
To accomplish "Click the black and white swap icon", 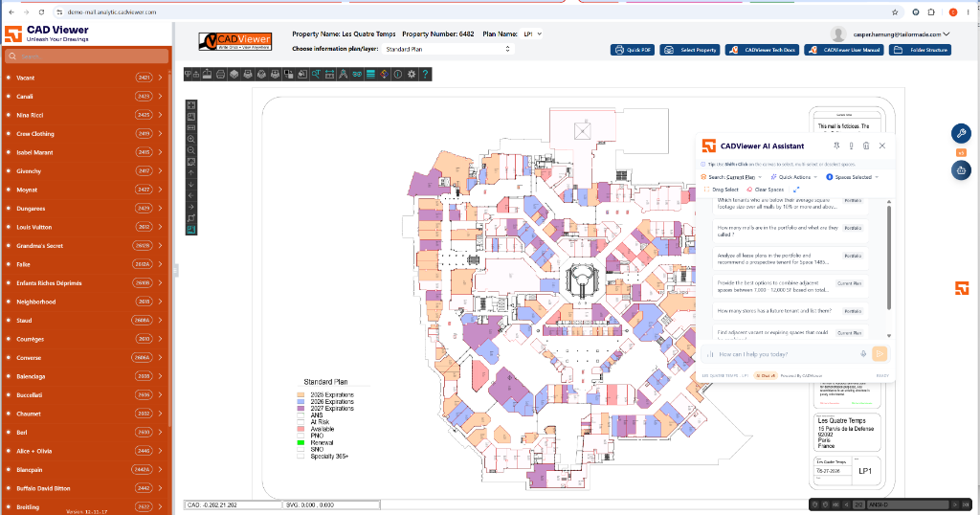I will pyautogui.click(x=289, y=75).
